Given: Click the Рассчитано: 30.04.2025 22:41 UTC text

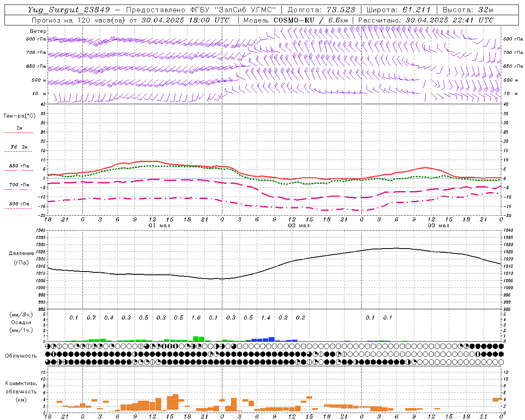Looking at the screenshot, I should coord(426,20).
